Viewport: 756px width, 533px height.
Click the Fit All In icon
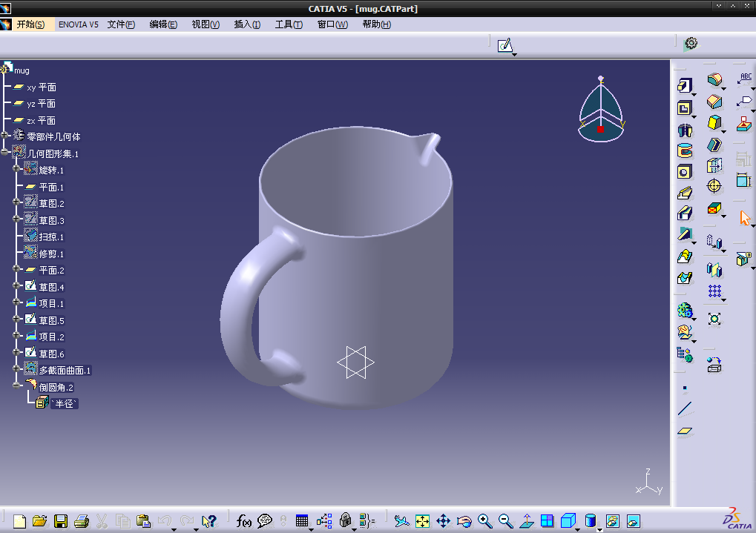point(422,521)
